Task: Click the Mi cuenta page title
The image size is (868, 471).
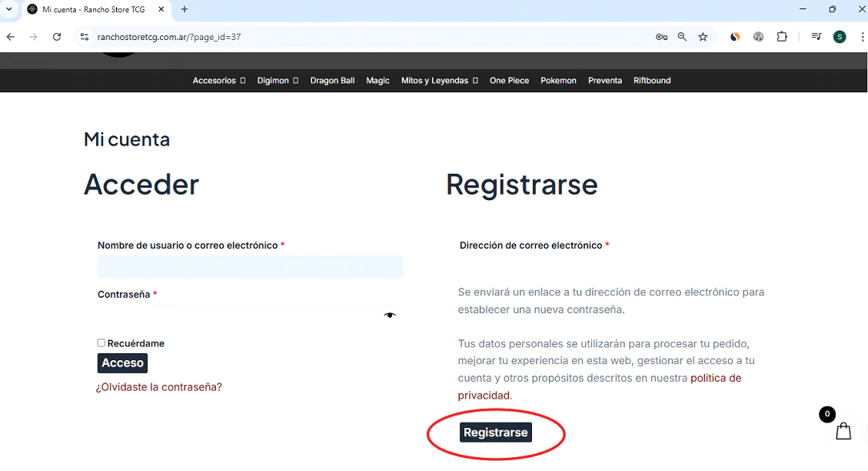Action: click(x=127, y=139)
